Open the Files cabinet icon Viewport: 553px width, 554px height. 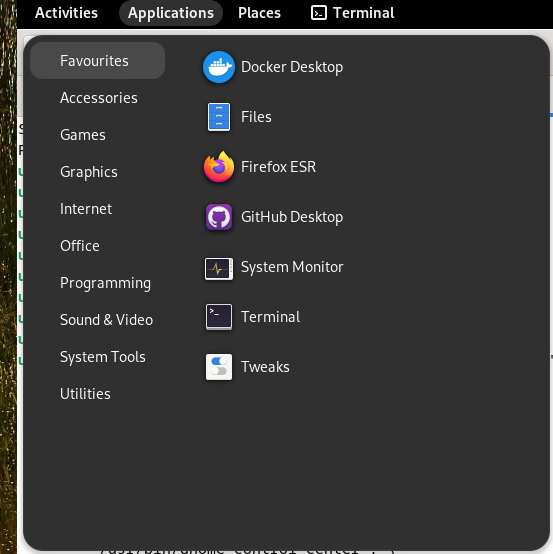tap(219, 117)
